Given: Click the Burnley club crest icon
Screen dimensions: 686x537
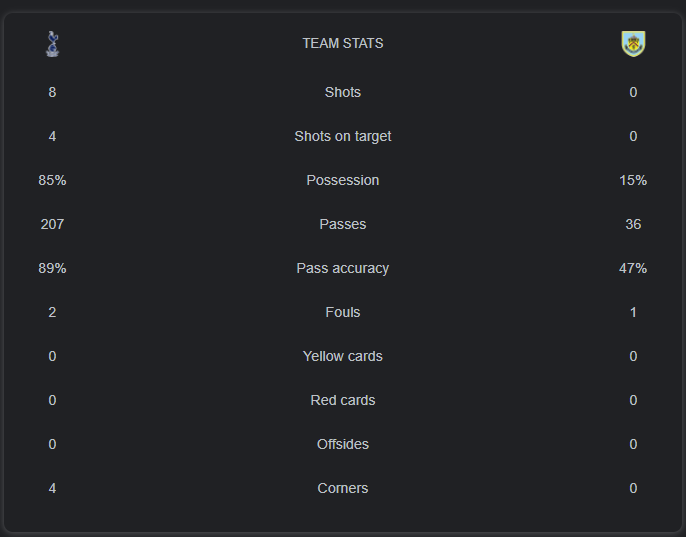Looking at the screenshot, I should 633,44.
